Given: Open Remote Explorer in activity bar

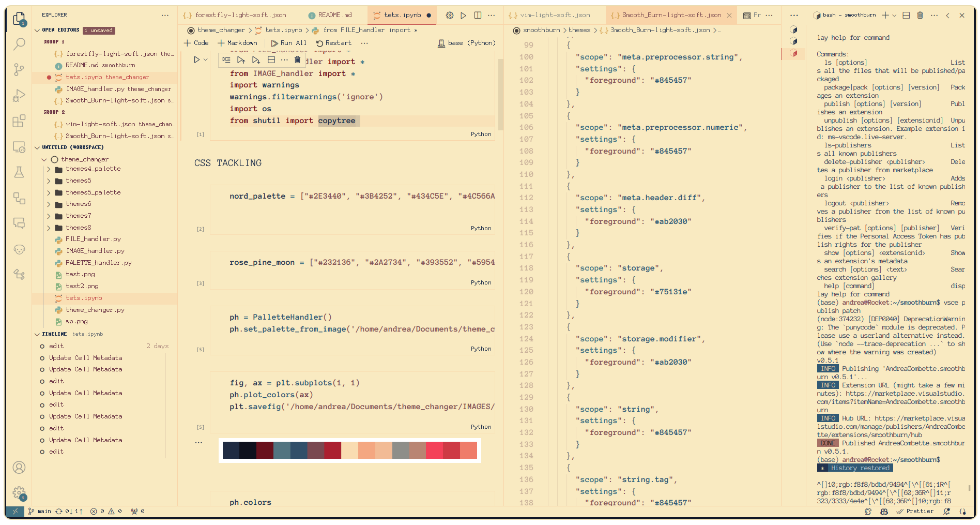Looking at the screenshot, I should 19,147.
